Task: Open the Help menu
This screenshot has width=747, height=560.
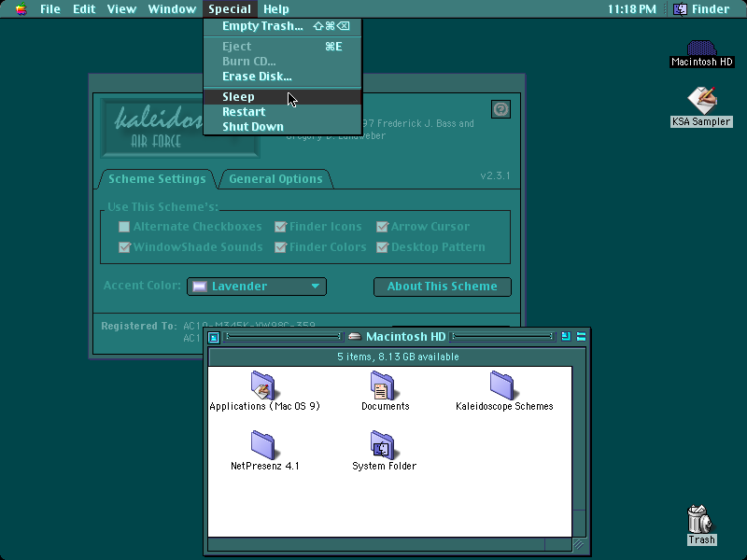Action: [276, 9]
